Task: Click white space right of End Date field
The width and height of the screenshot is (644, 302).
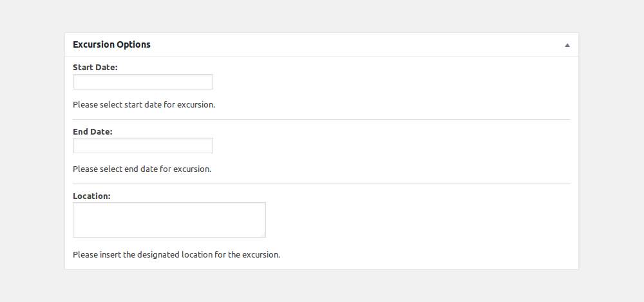Action: click(x=390, y=146)
